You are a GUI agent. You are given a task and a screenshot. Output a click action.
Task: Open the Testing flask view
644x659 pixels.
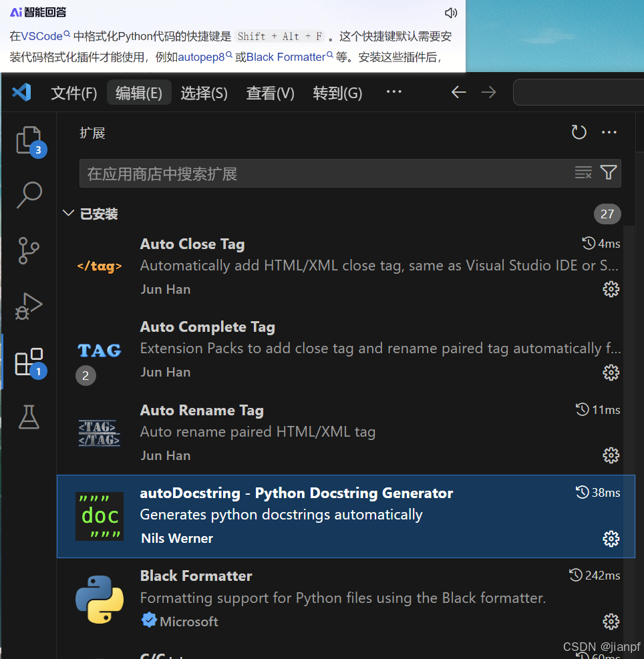pos(29,417)
